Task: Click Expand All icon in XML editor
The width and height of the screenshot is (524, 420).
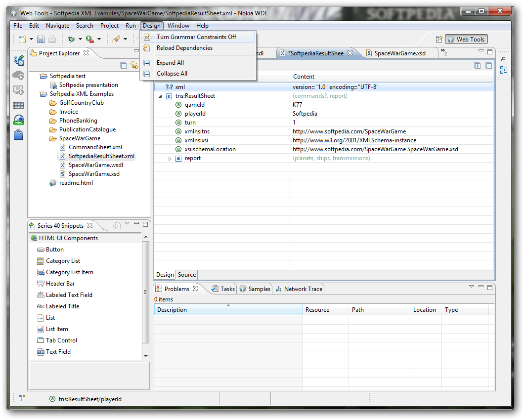Action: 478,66
